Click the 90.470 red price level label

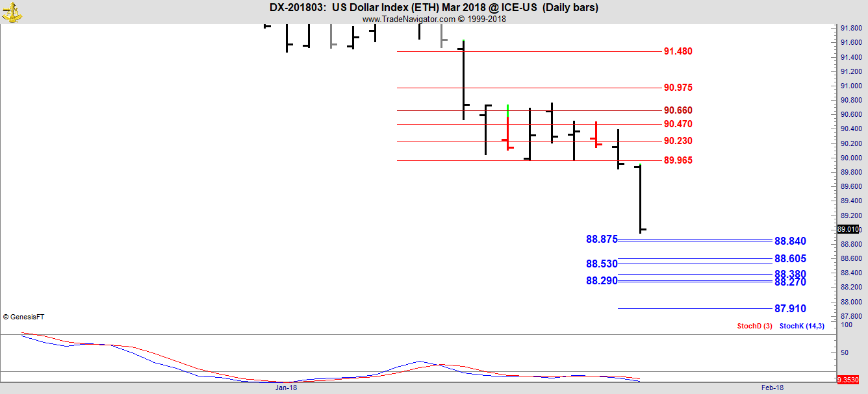click(x=678, y=124)
